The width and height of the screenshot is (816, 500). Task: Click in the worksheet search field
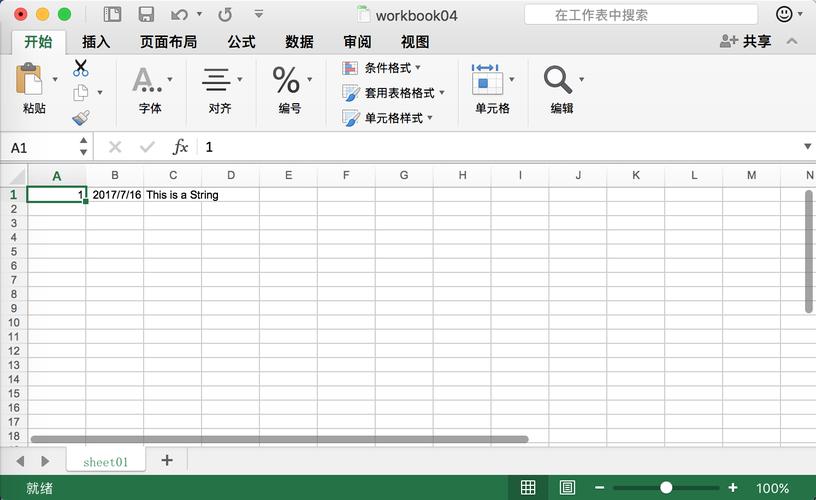click(641, 15)
